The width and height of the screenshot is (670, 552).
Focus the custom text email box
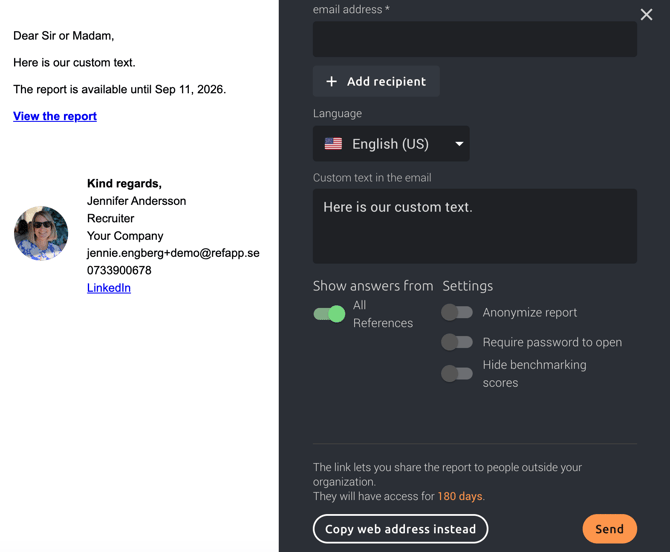click(x=474, y=226)
